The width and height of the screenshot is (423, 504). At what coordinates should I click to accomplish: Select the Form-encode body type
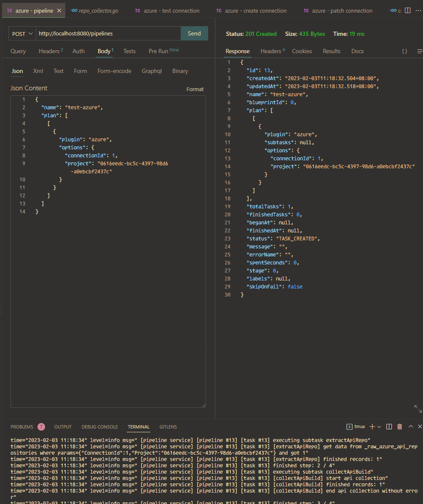click(114, 71)
